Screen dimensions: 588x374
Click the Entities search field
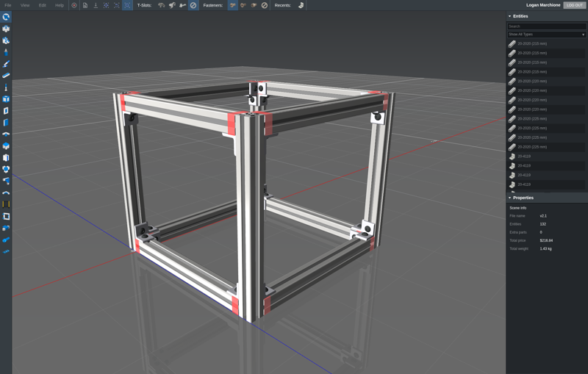tap(546, 26)
